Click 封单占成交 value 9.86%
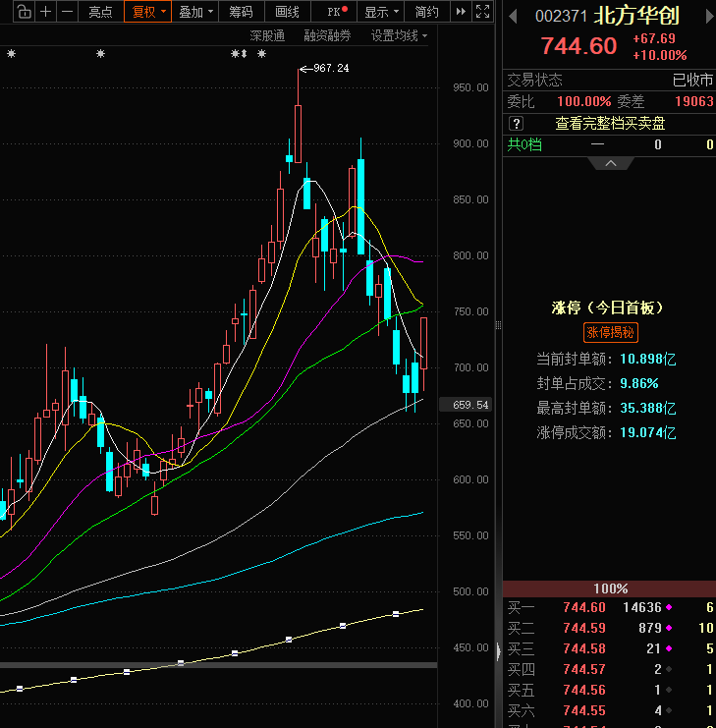The width and height of the screenshot is (716, 728). pos(639,383)
